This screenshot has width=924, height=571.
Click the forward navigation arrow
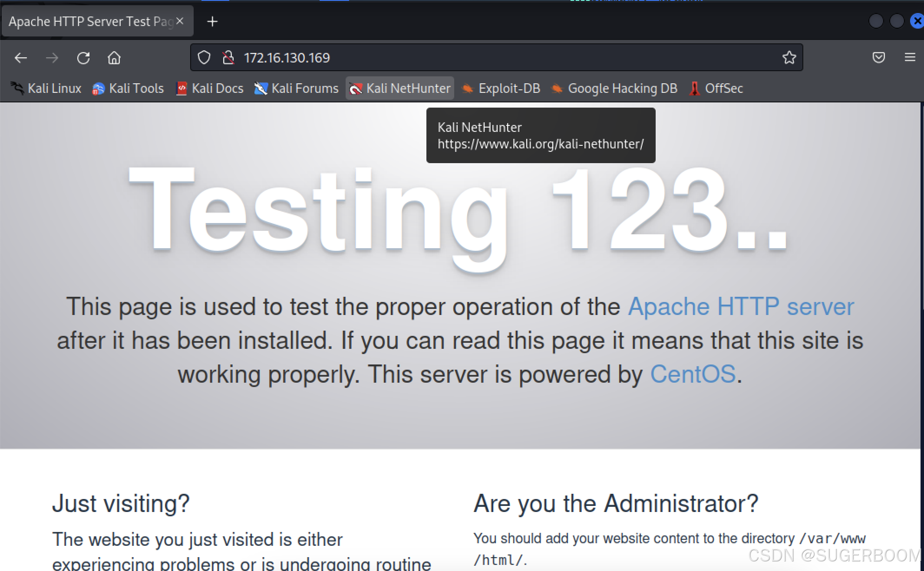click(52, 58)
